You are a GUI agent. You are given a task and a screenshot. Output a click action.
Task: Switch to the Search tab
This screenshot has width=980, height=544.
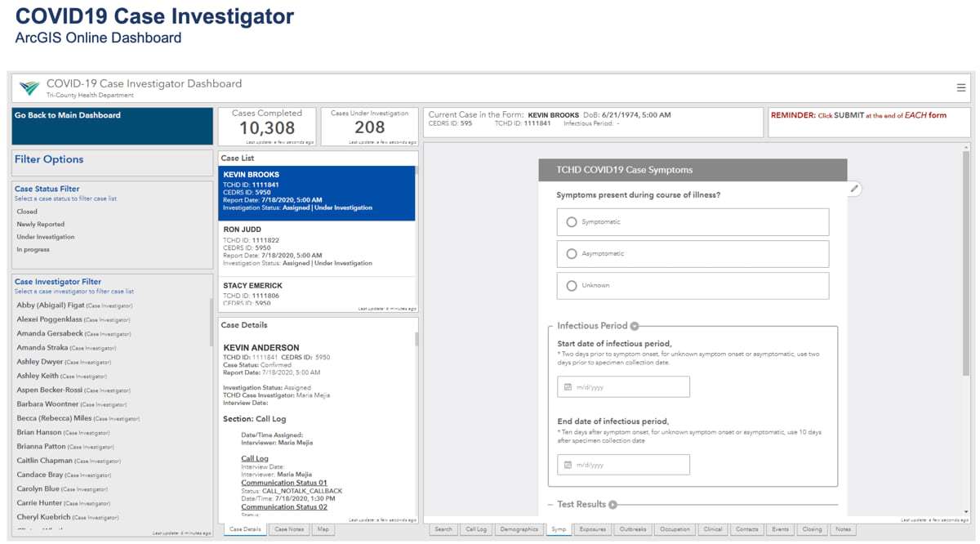point(443,529)
